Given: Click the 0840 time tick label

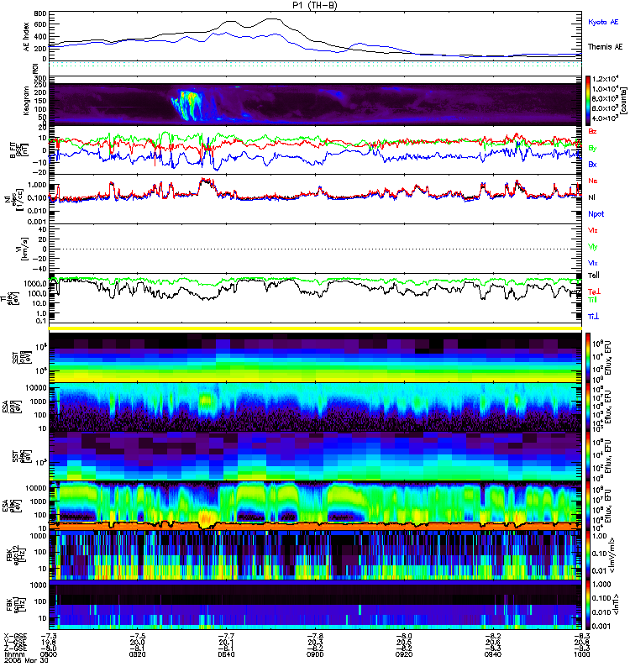Looking at the screenshot, I should click(226, 654).
